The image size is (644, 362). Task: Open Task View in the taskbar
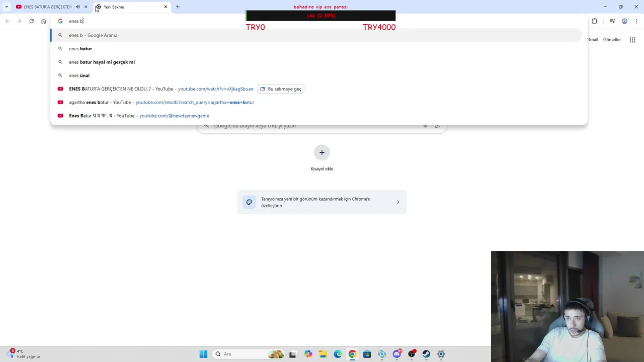click(x=293, y=354)
